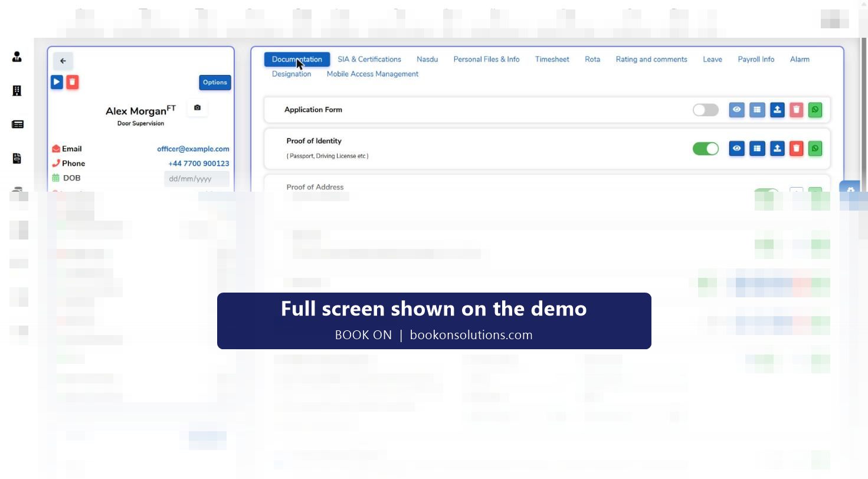Open the building sites sidebar icon
Screen dimensions: 868x479
17,90
